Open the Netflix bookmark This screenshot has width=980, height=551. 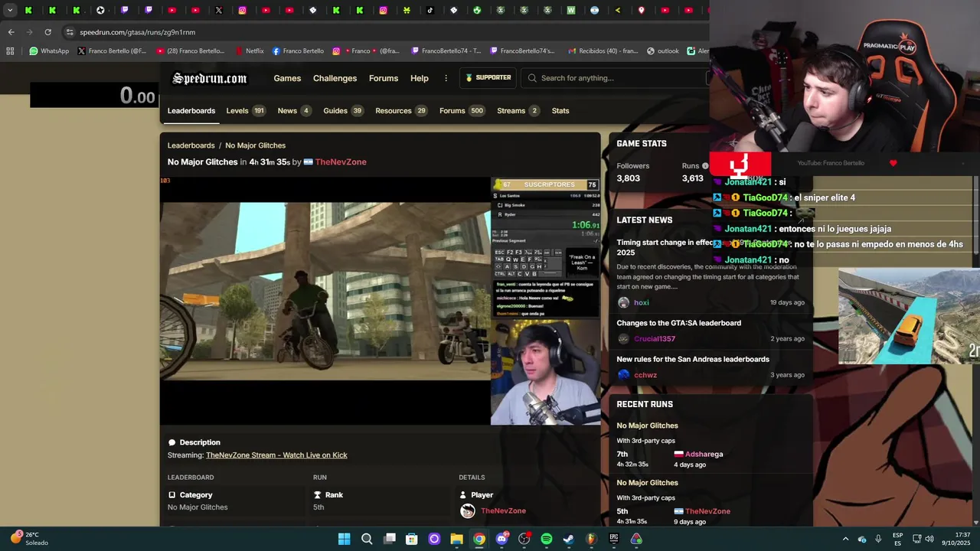click(250, 51)
